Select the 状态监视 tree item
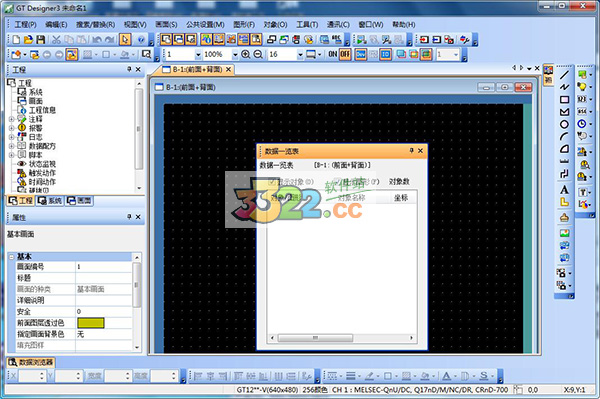Screen dimensions: 600x399 coord(42,164)
